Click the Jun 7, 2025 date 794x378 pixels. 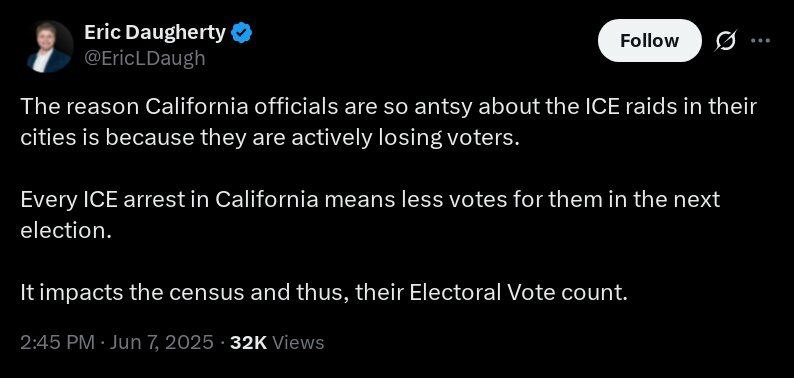tap(160, 343)
